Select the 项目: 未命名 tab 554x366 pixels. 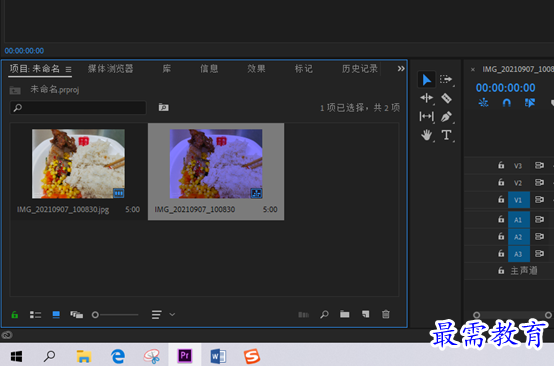click(35, 69)
